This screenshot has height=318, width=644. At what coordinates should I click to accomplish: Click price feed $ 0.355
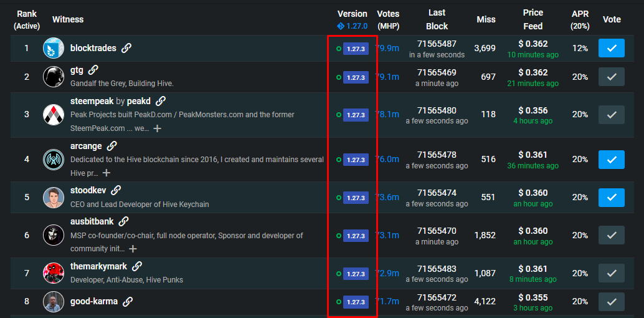[x=533, y=297]
